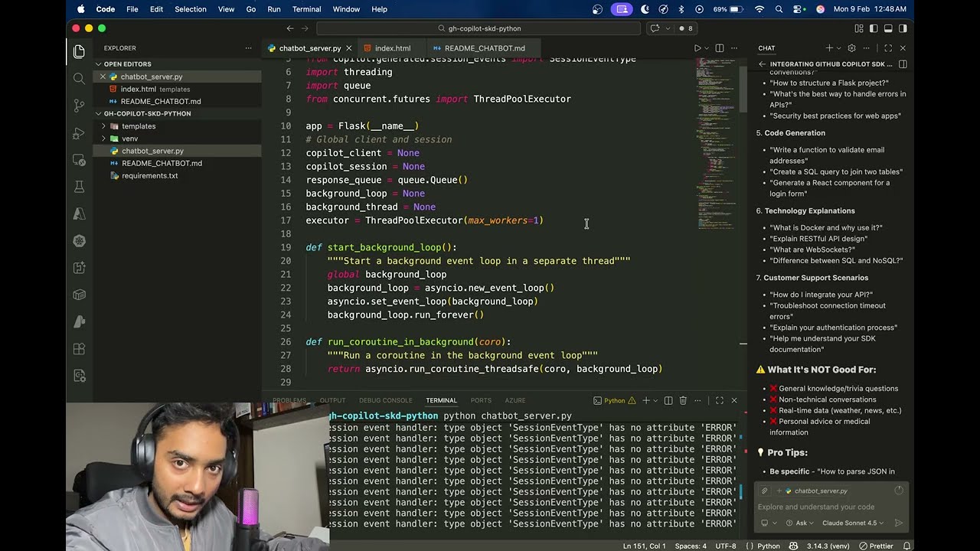The width and height of the screenshot is (980, 551).
Task: Click UTF-8 encoding in status bar
Action: pos(726,546)
